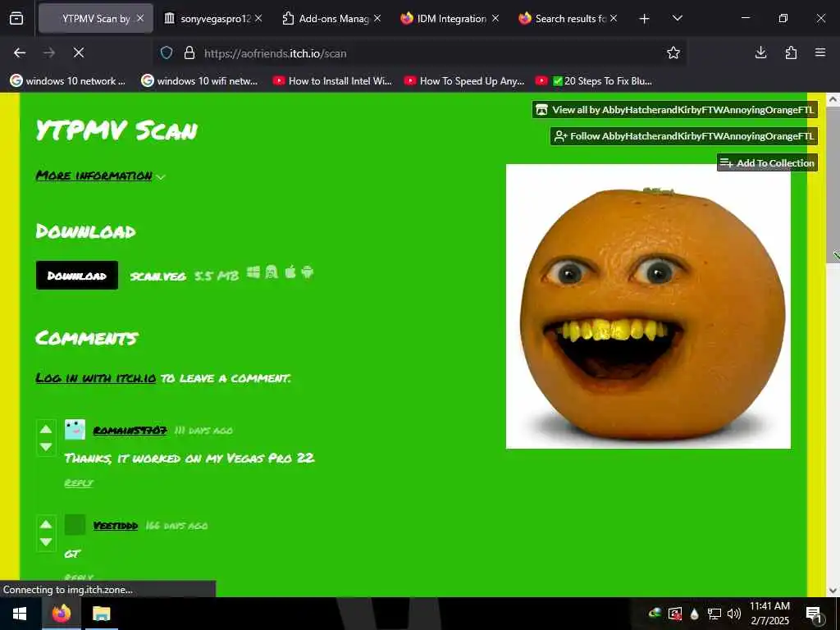Open the Romain59707 avatar image

click(75, 430)
